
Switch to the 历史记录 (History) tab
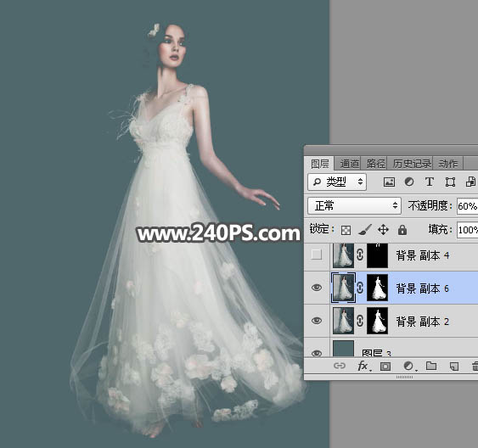click(x=412, y=164)
